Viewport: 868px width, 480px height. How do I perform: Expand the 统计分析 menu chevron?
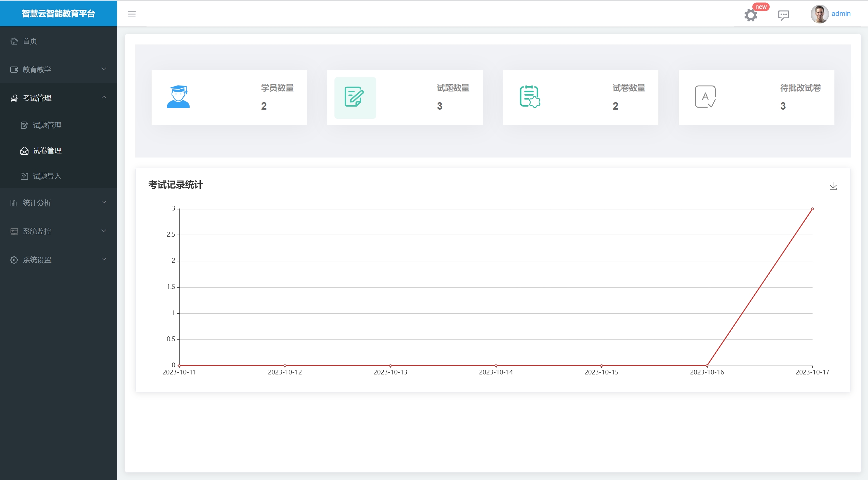(x=104, y=202)
